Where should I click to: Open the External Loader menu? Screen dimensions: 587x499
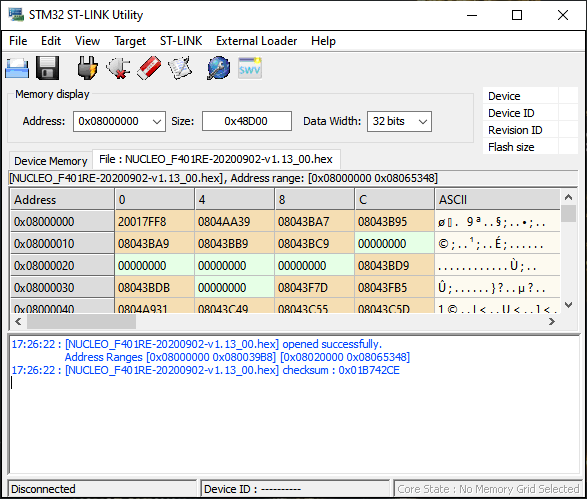(256, 40)
